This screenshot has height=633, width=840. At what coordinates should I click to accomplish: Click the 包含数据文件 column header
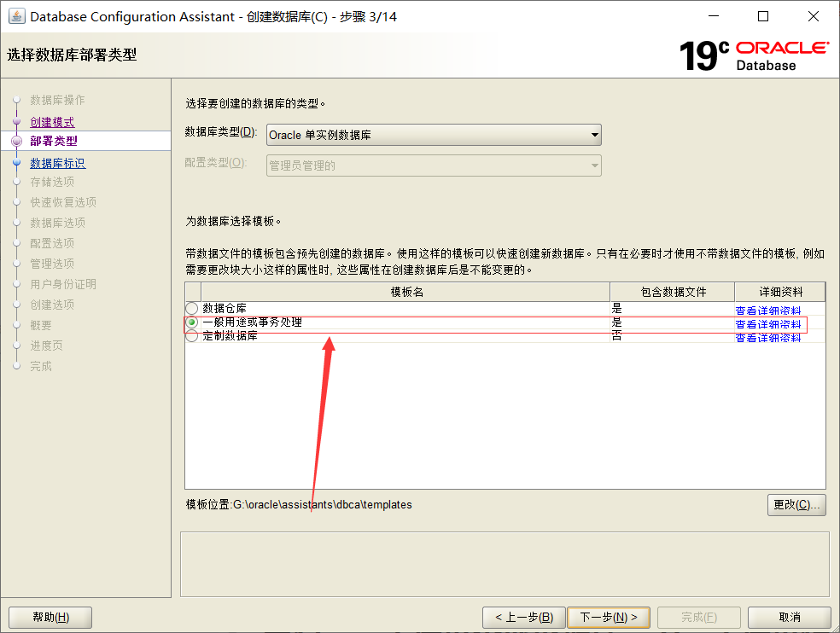pos(673,292)
